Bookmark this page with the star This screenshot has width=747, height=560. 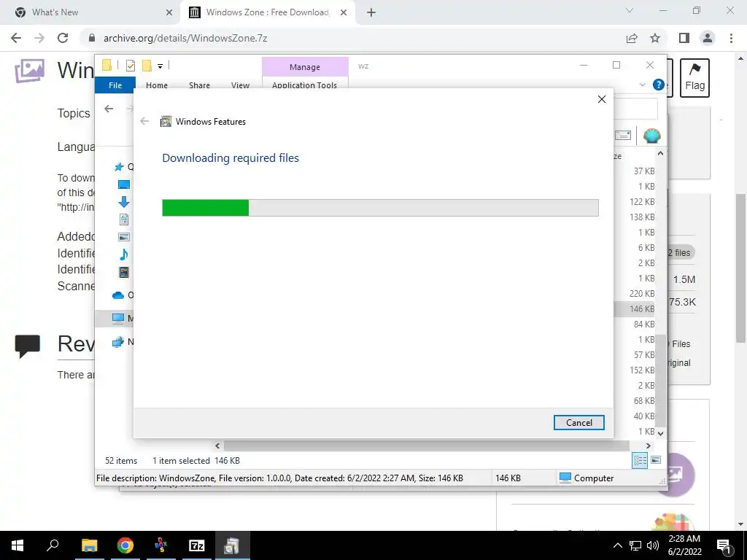[655, 38]
